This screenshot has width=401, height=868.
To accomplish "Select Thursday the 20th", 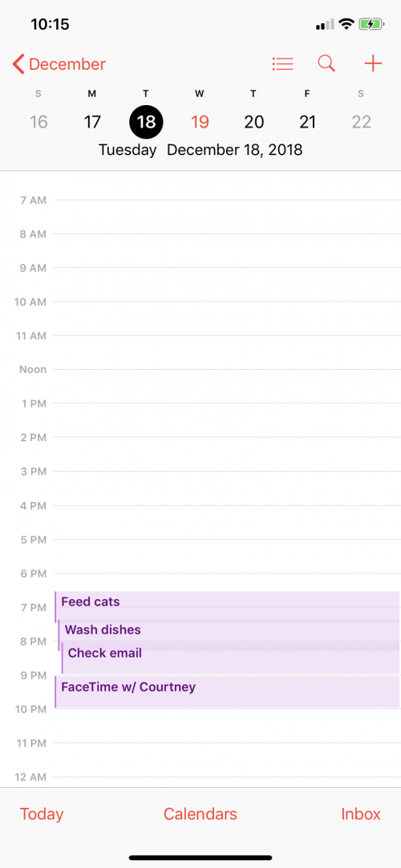I will pyautogui.click(x=254, y=122).
